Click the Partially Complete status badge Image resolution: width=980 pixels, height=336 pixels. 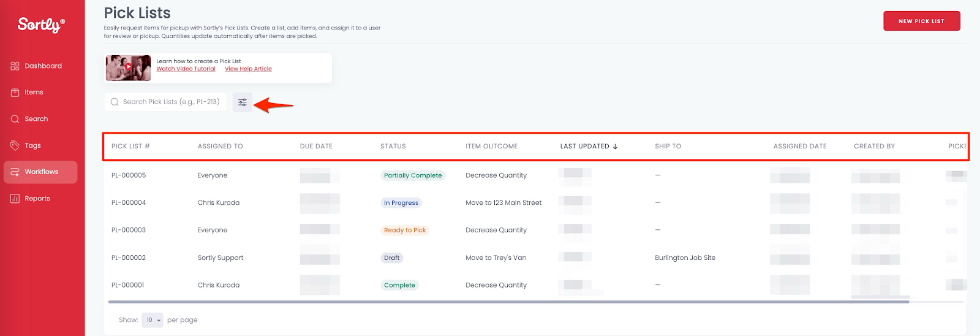click(x=413, y=175)
